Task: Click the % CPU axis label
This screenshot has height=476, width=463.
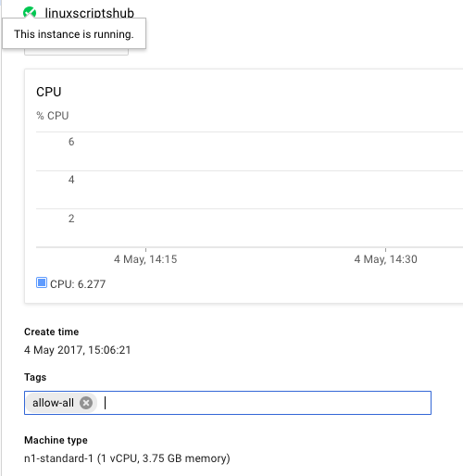Action: click(x=53, y=116)
